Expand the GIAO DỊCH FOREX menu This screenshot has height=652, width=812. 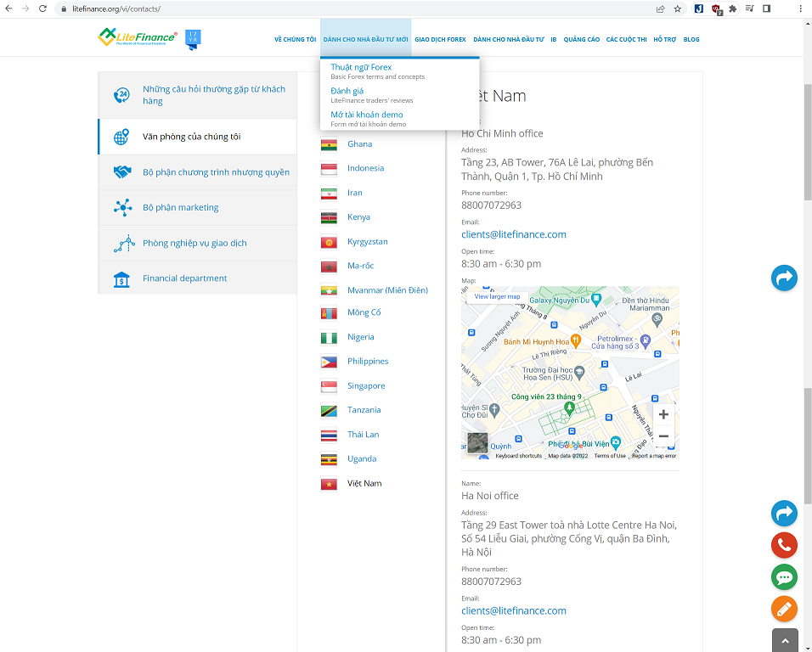pos(440,40)
